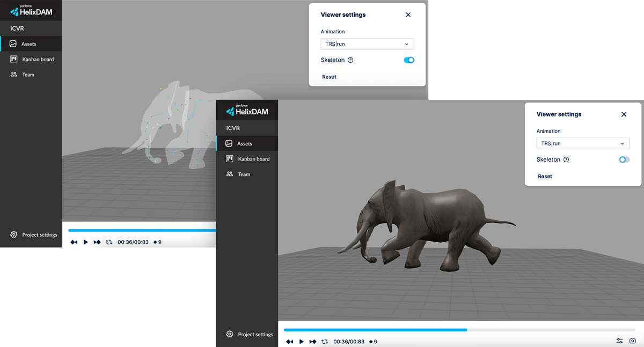Open the Animation dropdown in the front settings panel
The image size is (644, 347).
(x=582, y=143)
